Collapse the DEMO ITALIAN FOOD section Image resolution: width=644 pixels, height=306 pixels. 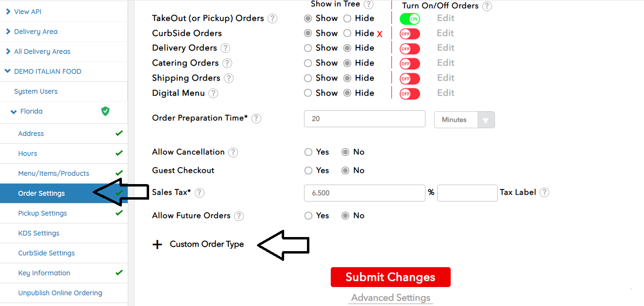pyautogui.click(x=8, y=71)
